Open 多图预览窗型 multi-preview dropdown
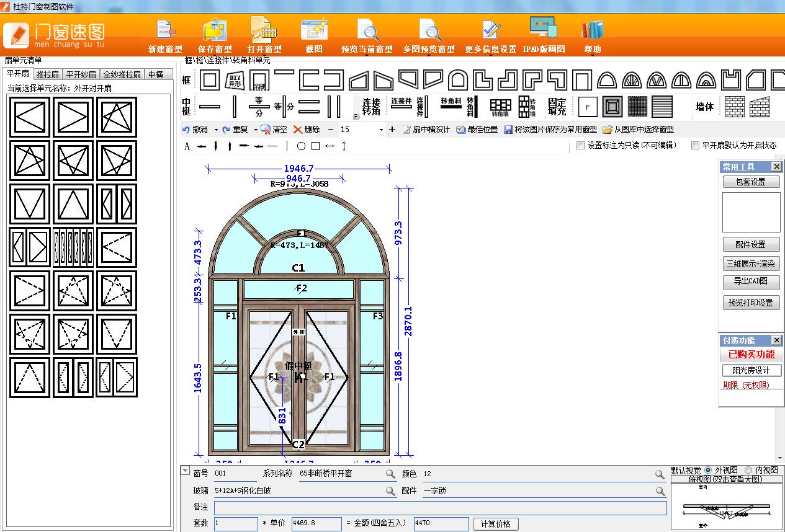Viewport: 785px width, 532px height. [429, 56]
